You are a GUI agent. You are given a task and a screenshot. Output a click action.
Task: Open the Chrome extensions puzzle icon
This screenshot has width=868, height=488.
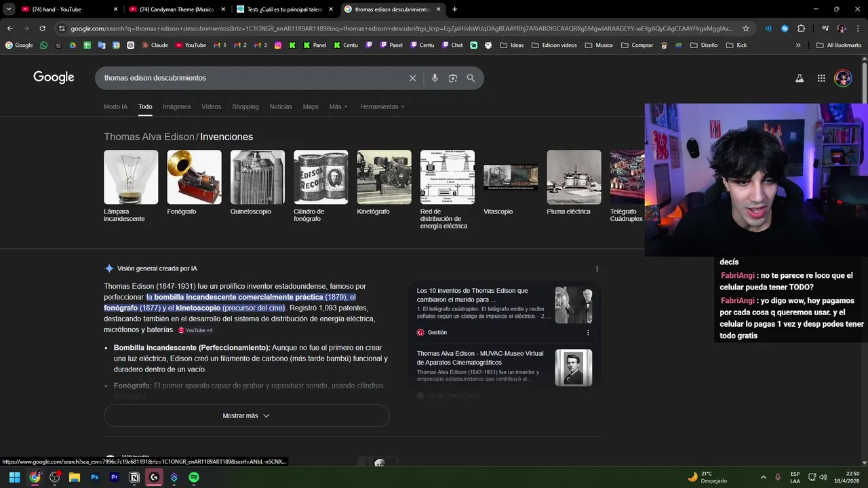(x=802, y=28)
